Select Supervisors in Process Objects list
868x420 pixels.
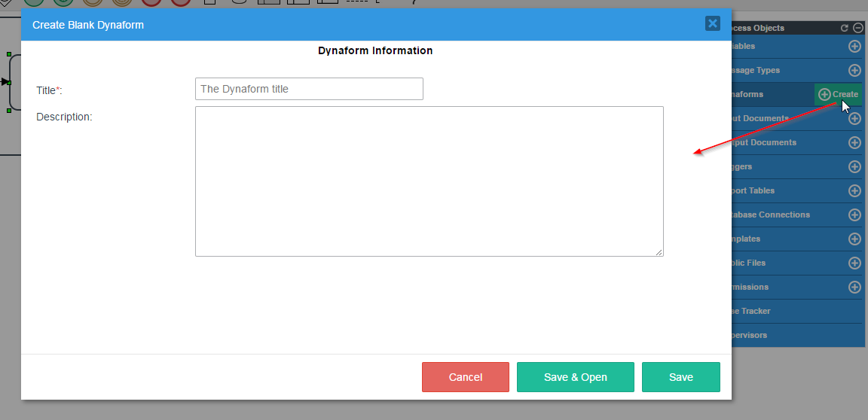pyautogui.click(x=791, y=335)
